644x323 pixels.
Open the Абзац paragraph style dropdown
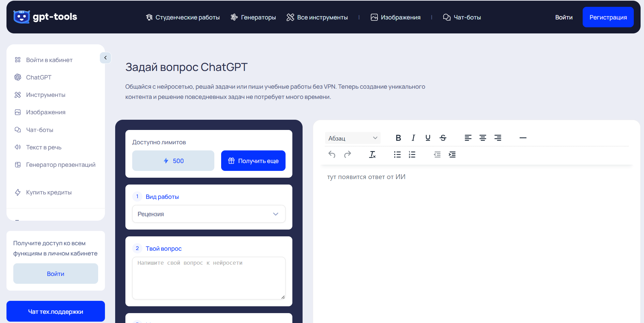coord(352,138)
